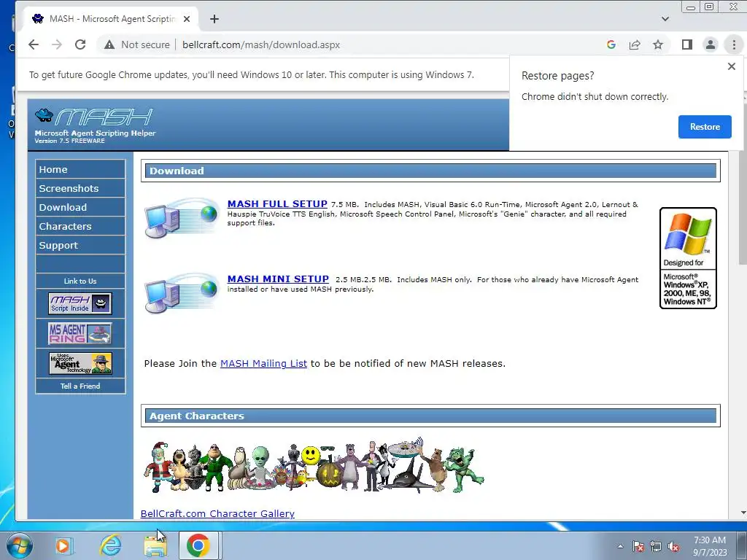This screenshot has width=747, height=560.
Task: Click the agent characters group image
Action: pos(314,464)
